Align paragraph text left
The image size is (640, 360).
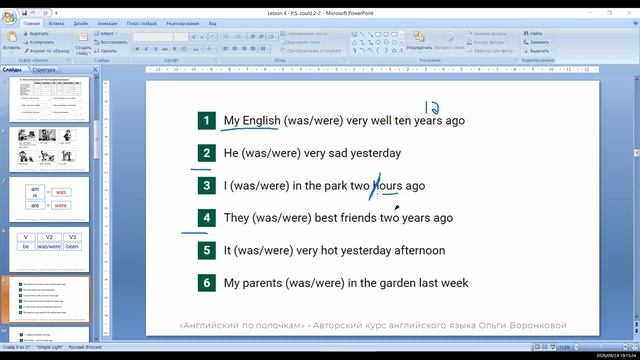click(225, 49)
